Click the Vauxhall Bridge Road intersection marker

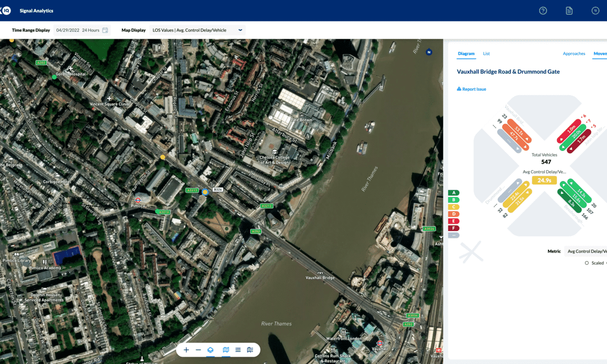point(205,192)
